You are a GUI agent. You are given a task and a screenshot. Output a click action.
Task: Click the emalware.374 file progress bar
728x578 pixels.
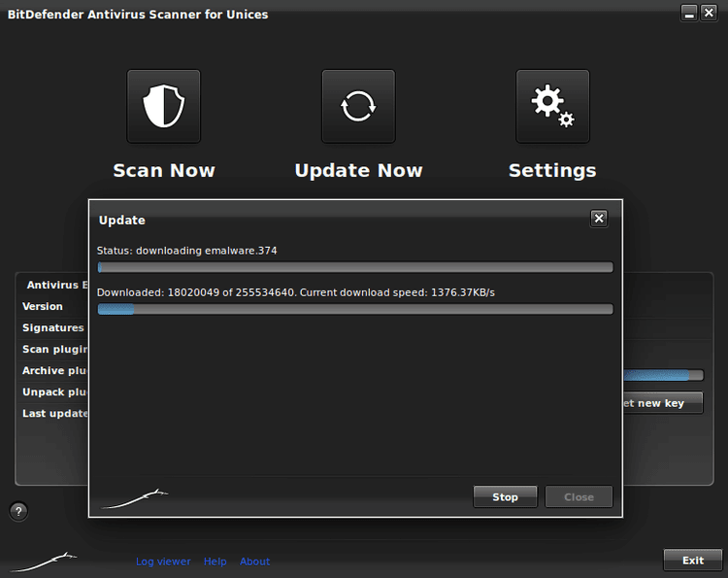355,267
